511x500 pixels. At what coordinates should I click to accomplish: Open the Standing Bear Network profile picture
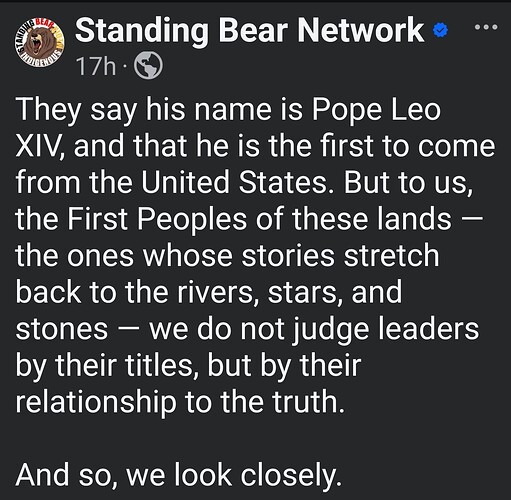click(x=39, y=42)
